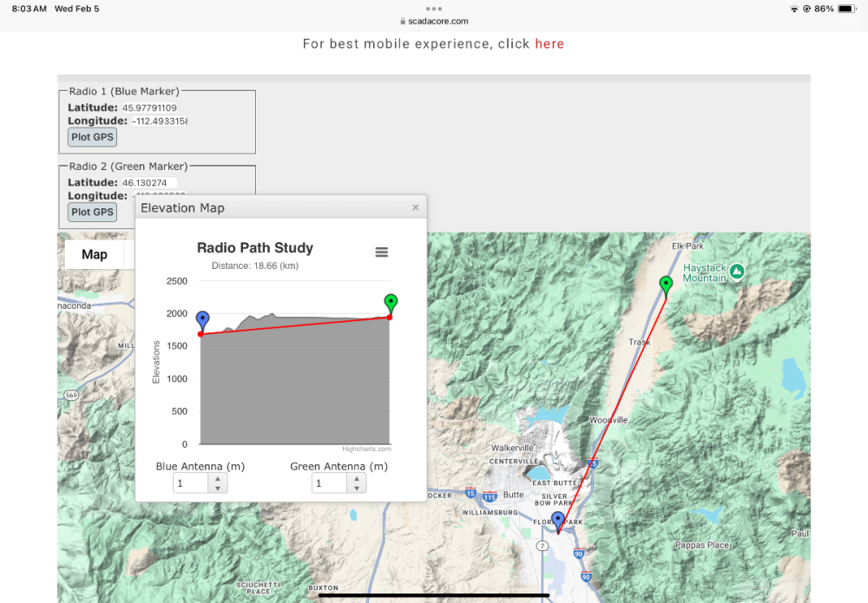Click the Haystack Mountain landmark icon
Viewport: 868px width, 603px height.
point(737,272)
